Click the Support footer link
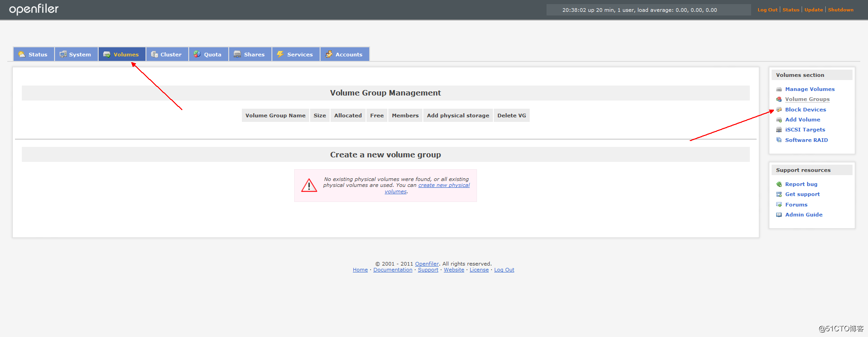 click(428, 270)
